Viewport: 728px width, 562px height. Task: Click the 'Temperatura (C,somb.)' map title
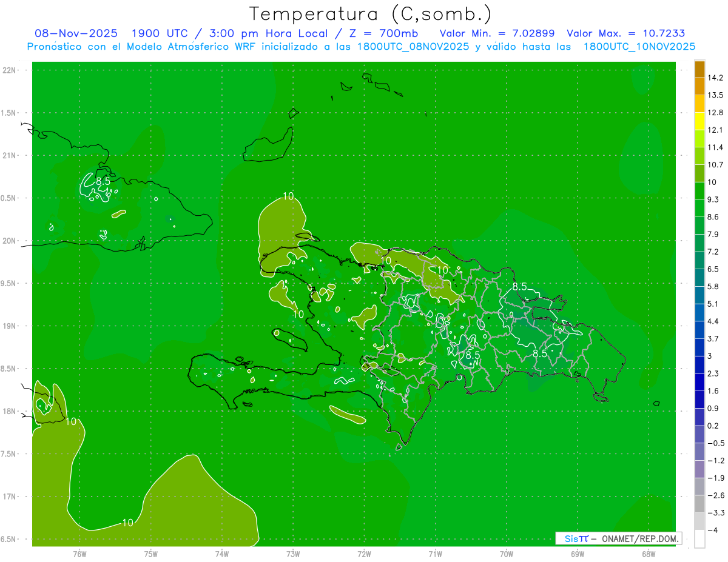(x=371, y=13)
